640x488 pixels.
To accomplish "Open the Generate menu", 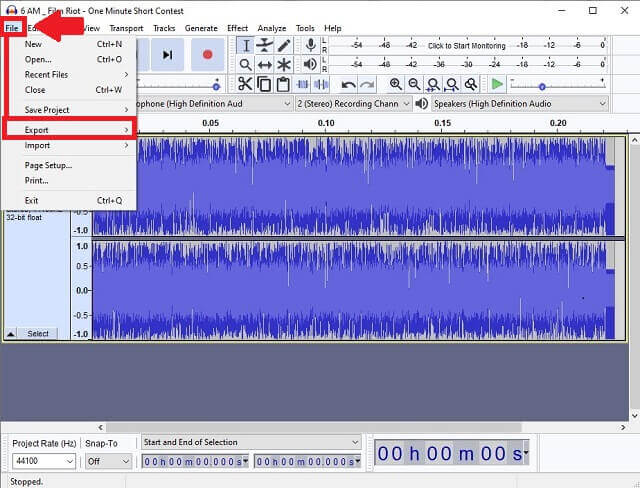I will [x=201, y=28].
